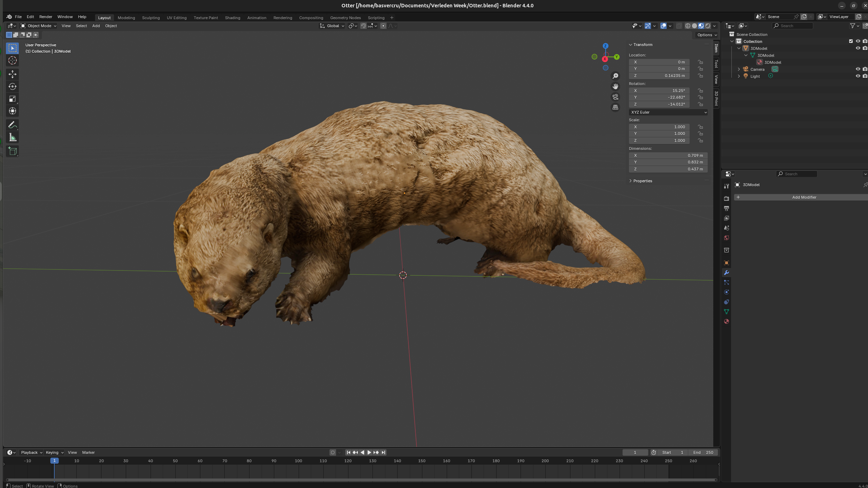Switch to Shading workspace tab

232,18
